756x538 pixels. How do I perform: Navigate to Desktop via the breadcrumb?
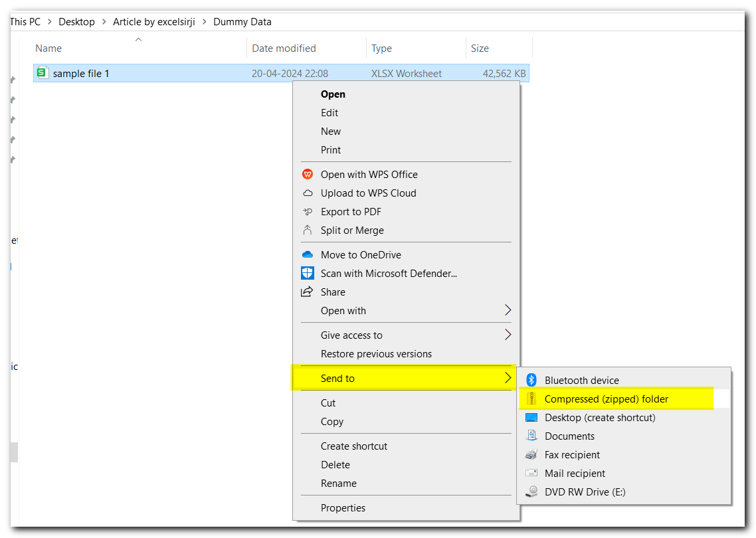click(76, 21)
